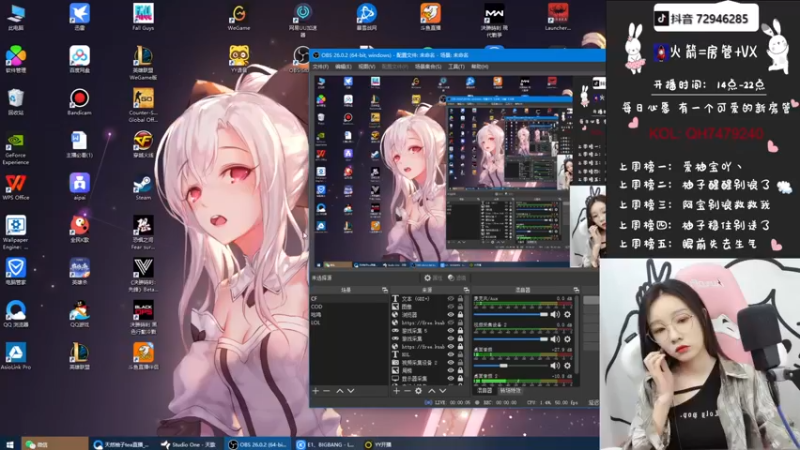Viewport: 800px width, 450px height.
Task: Mute the 桌面音频 mixer channel
Action: click(556, 365)
